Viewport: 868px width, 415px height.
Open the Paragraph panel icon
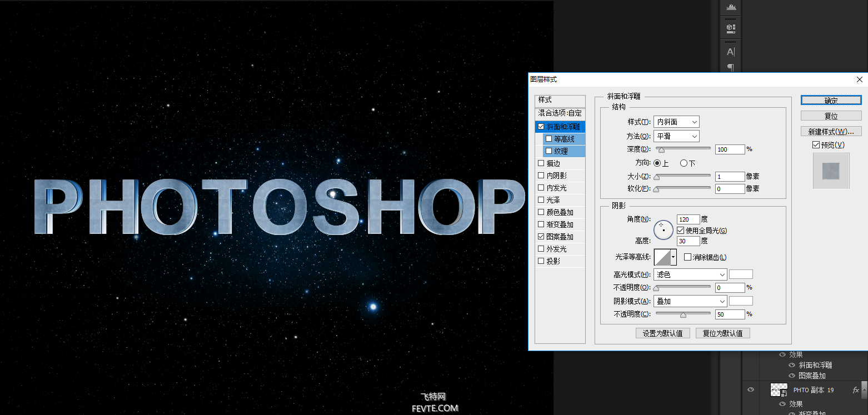pos(731,68)
